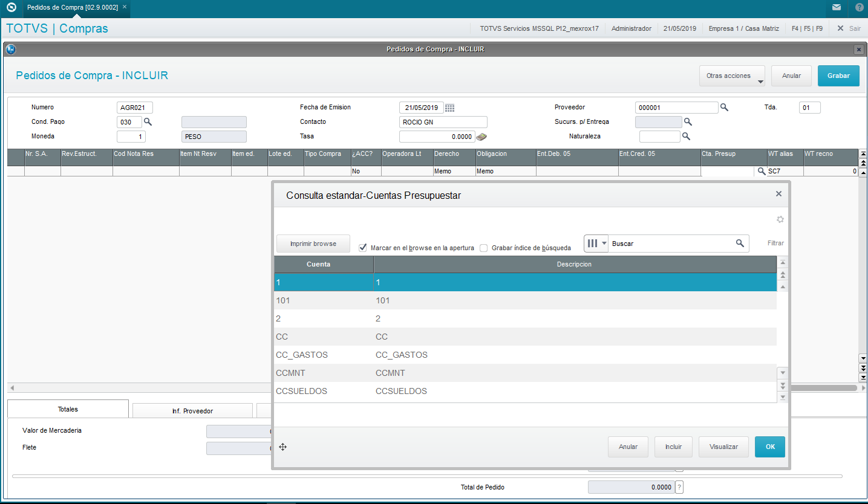Click Anular in the dialog
This screenshot has width=868, height=504.
pos(628,447)
